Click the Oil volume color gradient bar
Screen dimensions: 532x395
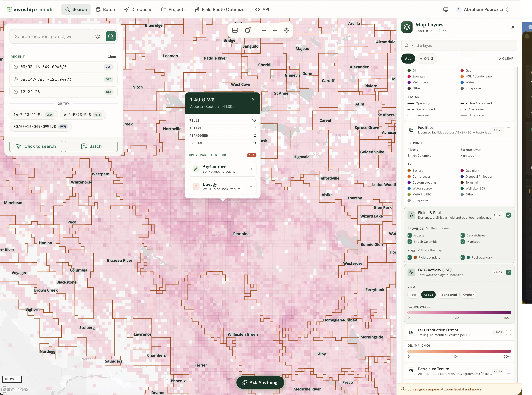[459, 351]
